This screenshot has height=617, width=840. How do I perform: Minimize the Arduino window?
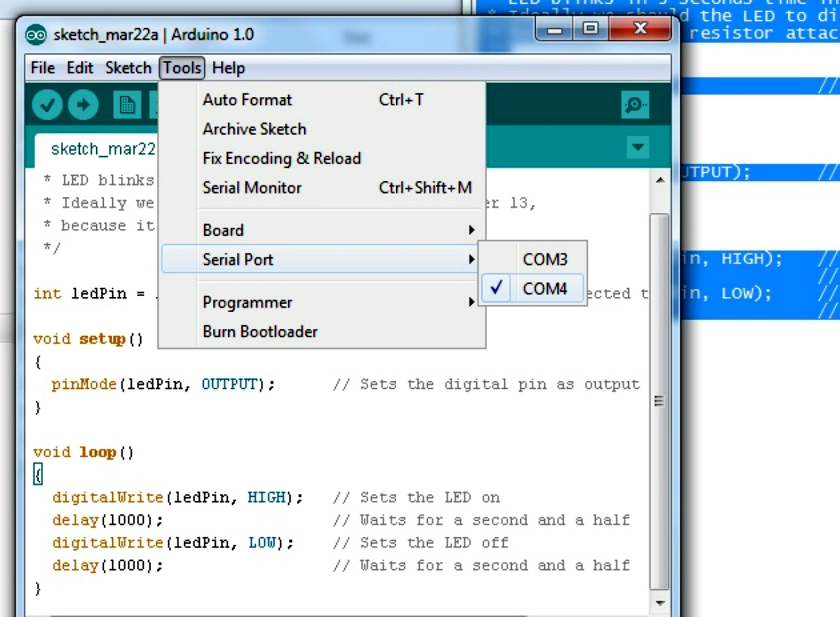pos(555,30)
